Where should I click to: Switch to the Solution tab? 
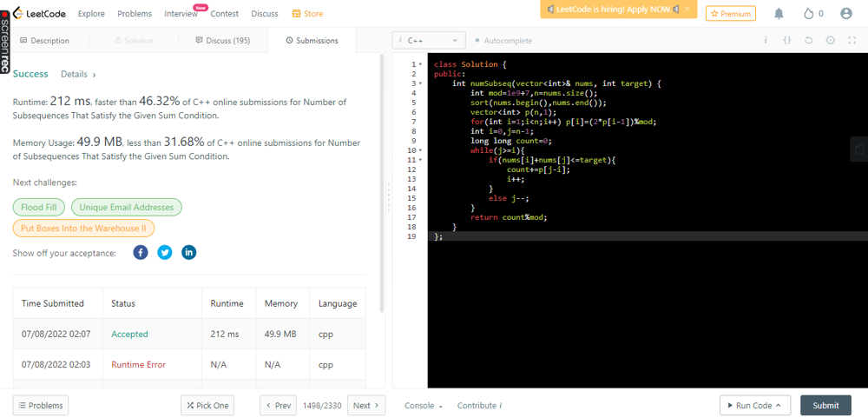click(134, 41)
